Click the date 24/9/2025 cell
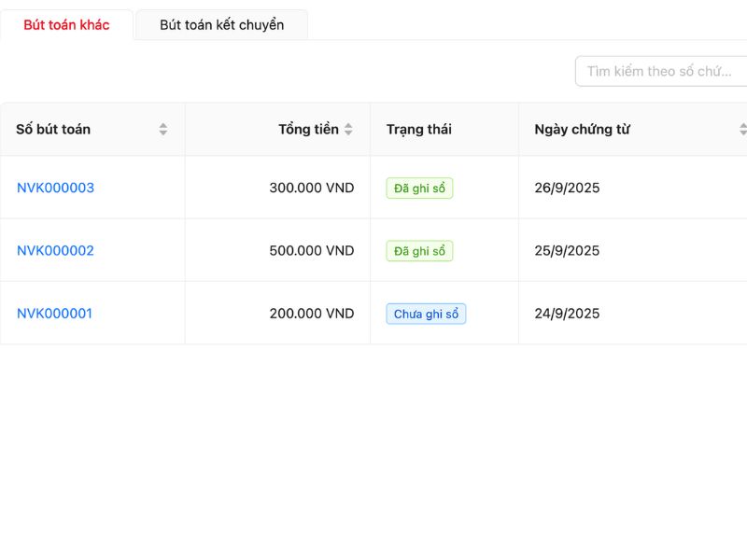 (x=567, y=314)
